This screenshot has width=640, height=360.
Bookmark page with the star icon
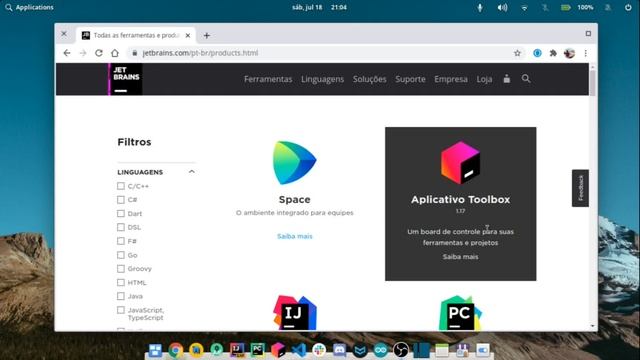pyautogui.click(x=517, y=53)
